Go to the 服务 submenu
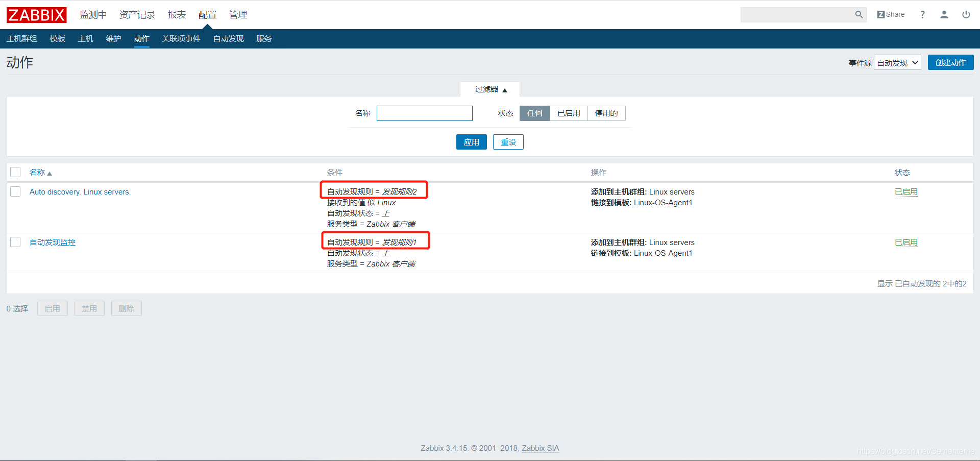 pyautogui.click(x=263, y=39)
